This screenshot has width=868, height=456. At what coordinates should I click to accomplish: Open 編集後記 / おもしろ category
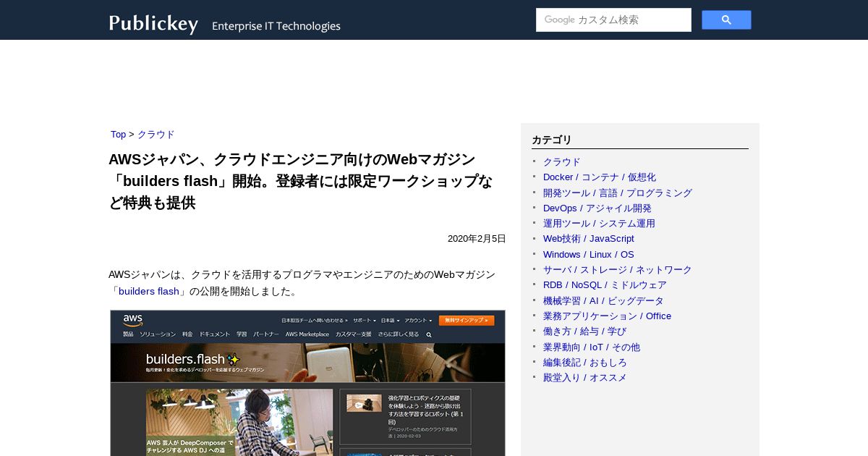(585, 363)
